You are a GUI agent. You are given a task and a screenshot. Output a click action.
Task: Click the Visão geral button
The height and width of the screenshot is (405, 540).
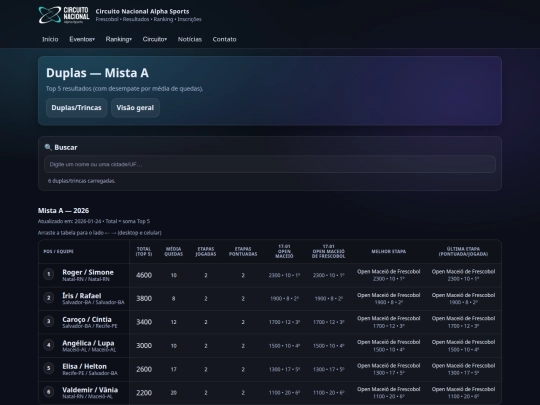[135, 108]
